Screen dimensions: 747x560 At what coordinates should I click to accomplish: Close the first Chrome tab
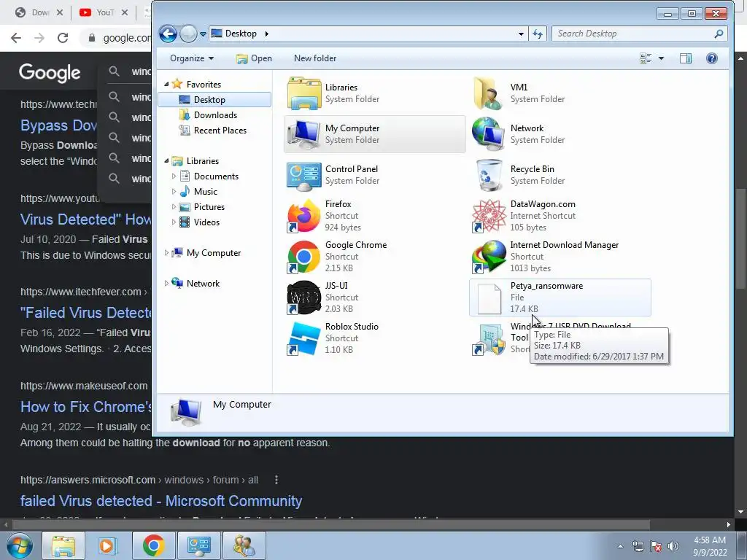(60, 12)
